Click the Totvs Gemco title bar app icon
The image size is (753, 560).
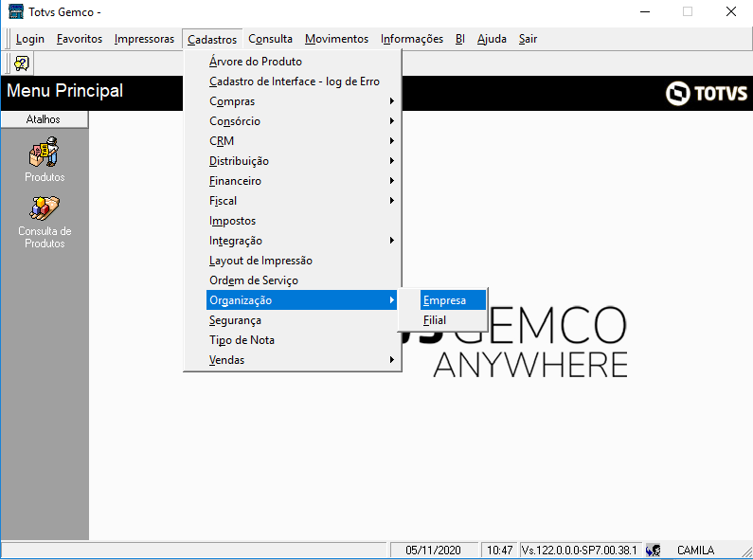point(15,11)
